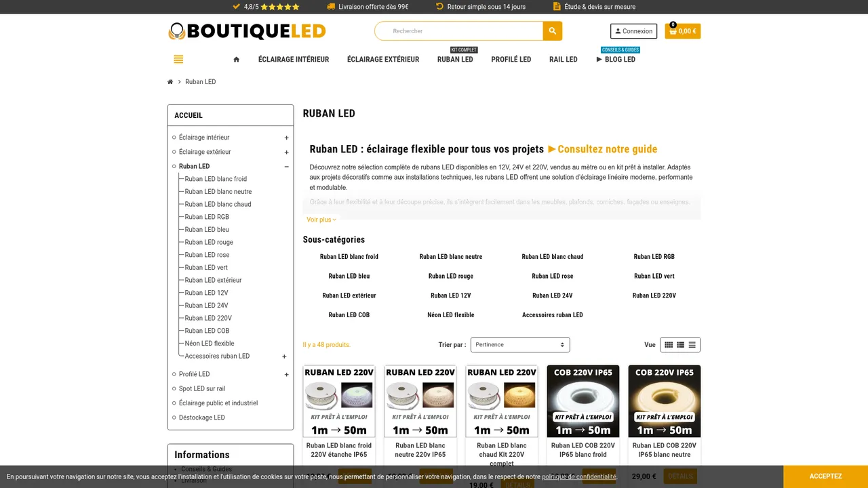Switch to grid view icon
The image size is (868, 488).
click(669, 345)
